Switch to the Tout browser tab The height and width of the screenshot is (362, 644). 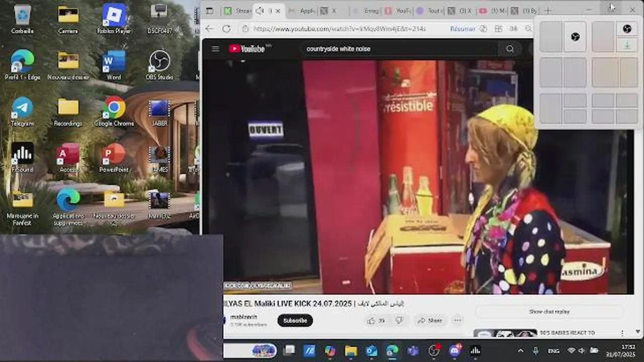click(x=430, y=11)
